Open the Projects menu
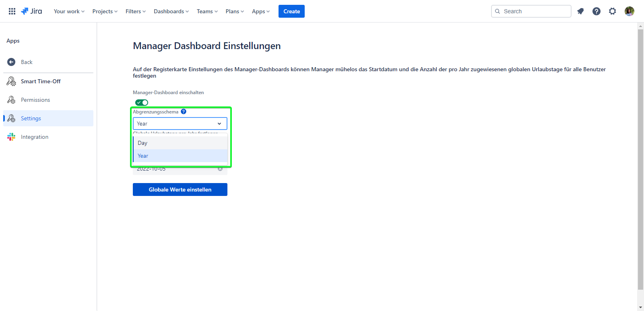 click(105, 11)
